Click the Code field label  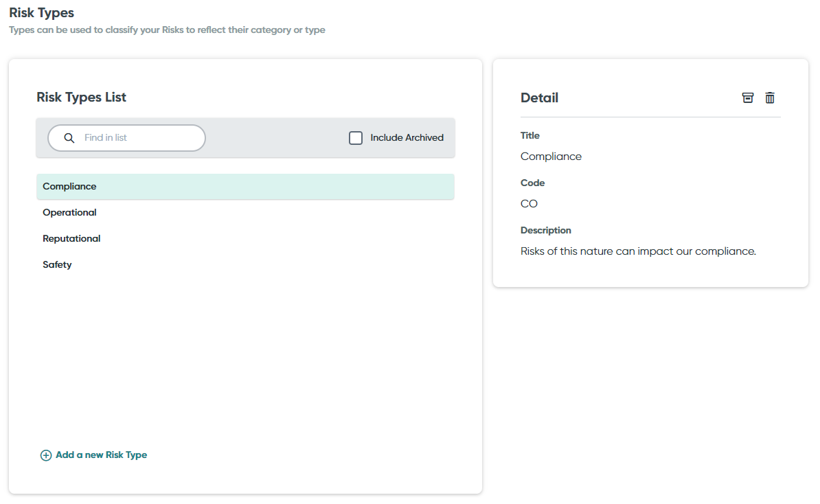[532, 183]
